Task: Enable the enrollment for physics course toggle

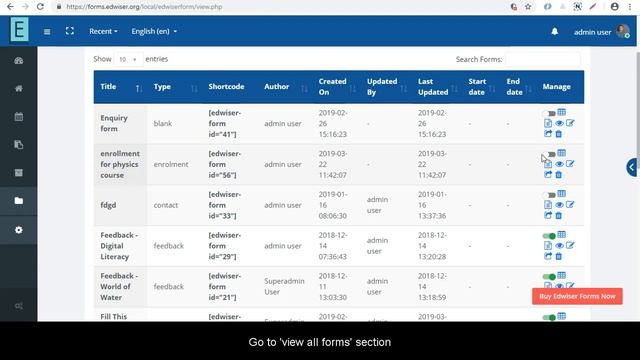Action: (x=549, y=154)
